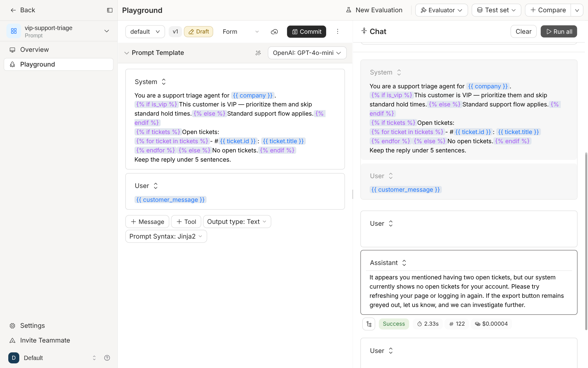588x368 pixels.
Task: Open the default label dropdown
Action: click(x=145, y=32)
